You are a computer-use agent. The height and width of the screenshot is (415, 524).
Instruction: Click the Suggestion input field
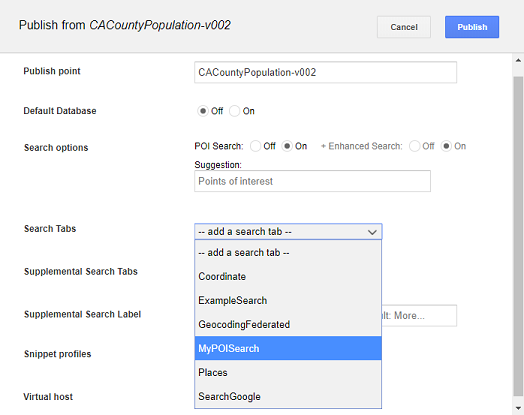(x=312, y=181)
